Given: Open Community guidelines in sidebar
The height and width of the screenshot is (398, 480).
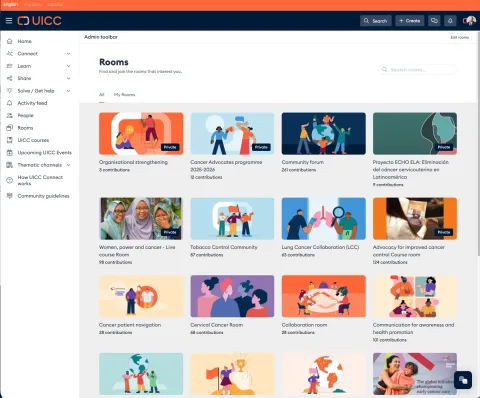Looking at the screenshot, I should 43,196.
